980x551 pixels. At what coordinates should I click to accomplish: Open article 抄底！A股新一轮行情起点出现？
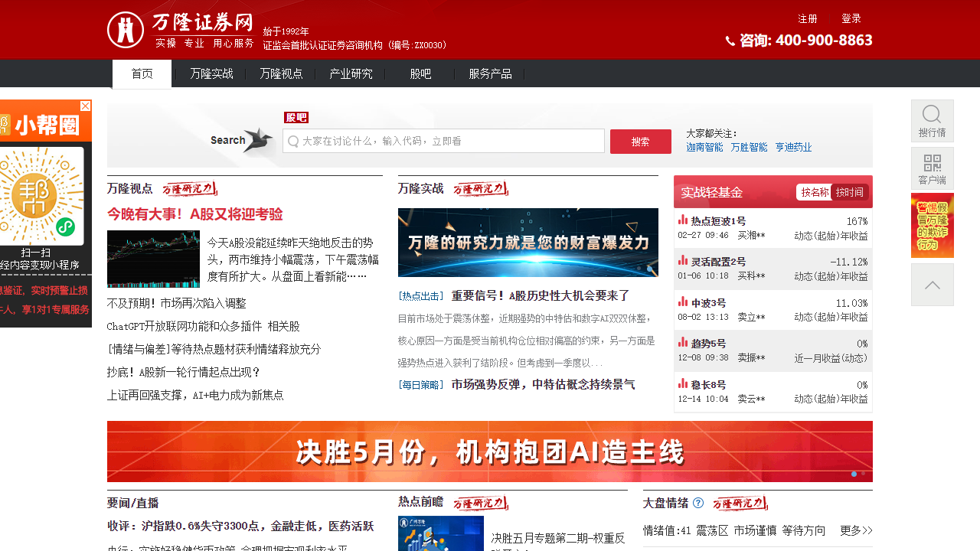point(185,372)
